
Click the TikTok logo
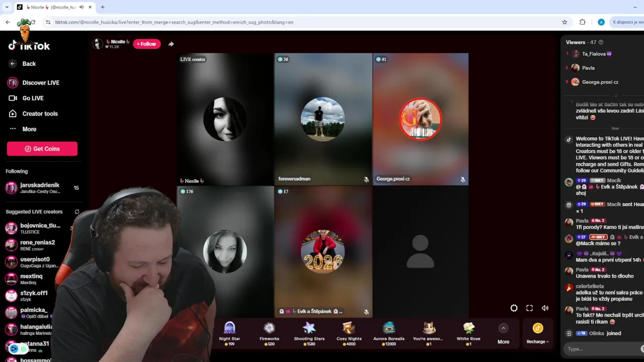pos(29,46)
